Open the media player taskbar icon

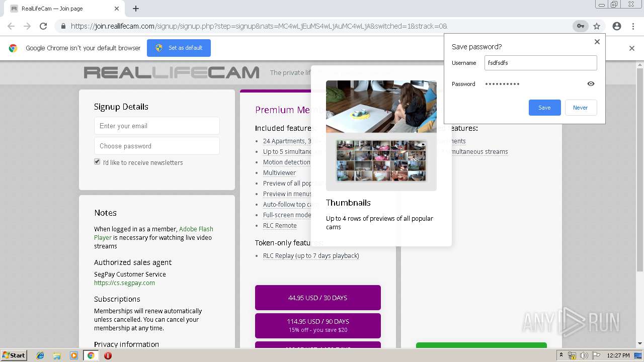(x=74, y=355)
